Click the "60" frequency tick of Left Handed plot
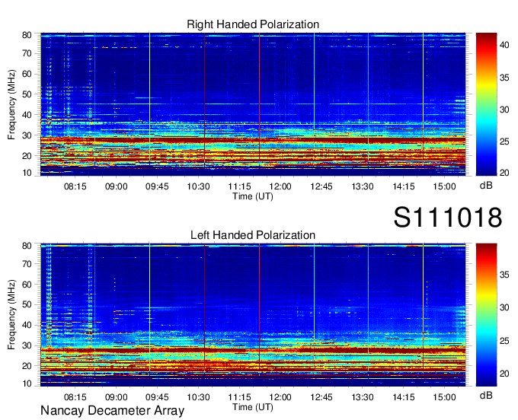This screenshot has height=420, width=518. 27,285
